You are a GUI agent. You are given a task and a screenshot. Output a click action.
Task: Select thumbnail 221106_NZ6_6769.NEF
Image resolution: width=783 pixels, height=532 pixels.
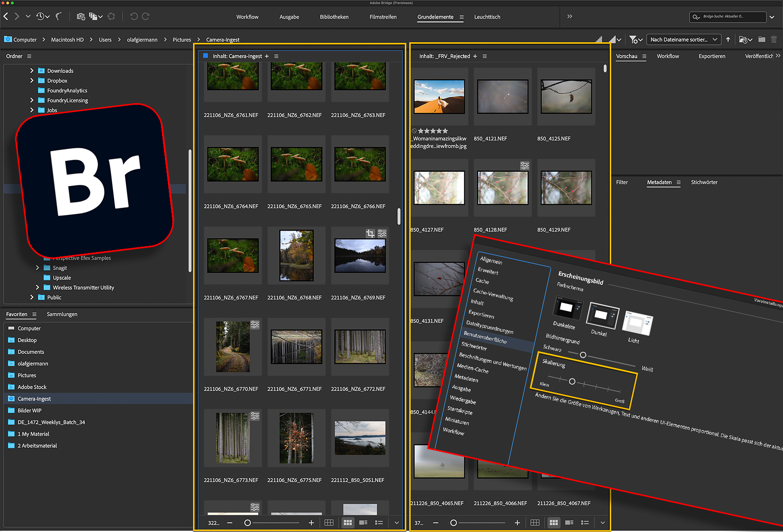click(360, 256)
